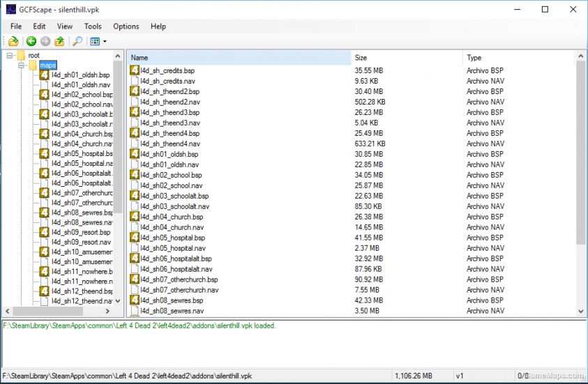
Task: Select l4d_sh07_otherchurch.nav in file list
Action: coord(179,290)
